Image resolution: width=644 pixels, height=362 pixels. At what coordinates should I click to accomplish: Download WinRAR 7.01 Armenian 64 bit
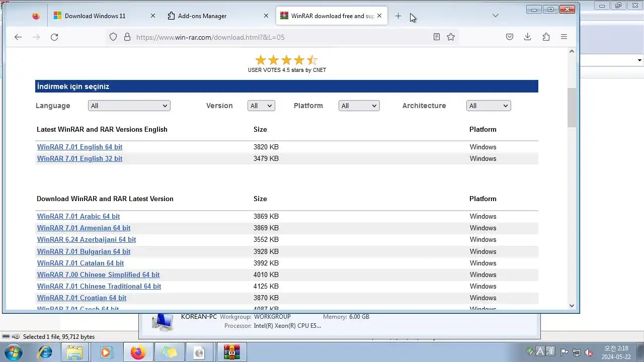coord(84,228)
